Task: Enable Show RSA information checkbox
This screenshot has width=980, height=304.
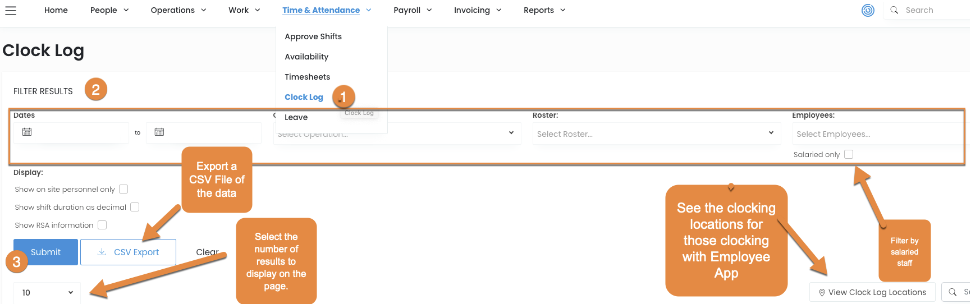Action: (x=102, y=225)
